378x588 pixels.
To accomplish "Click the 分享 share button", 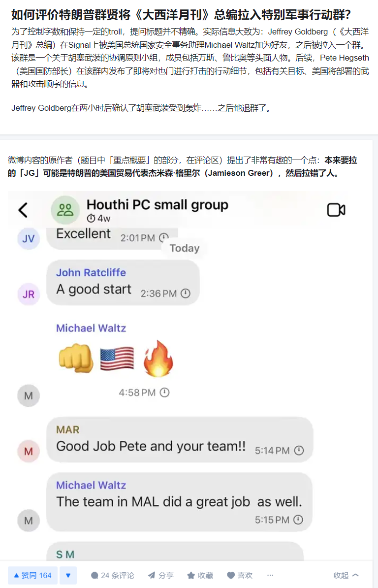I will [161, 575].
